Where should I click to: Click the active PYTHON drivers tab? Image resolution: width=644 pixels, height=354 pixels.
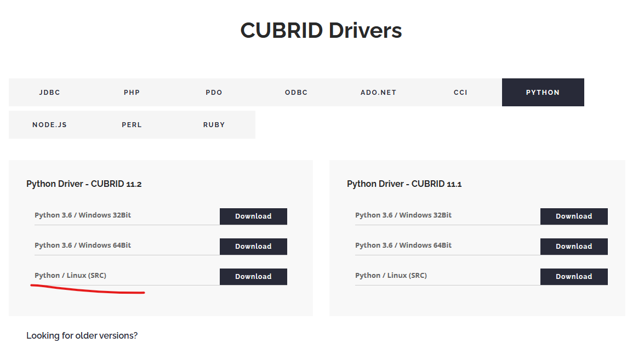click(x=543, y=92)
